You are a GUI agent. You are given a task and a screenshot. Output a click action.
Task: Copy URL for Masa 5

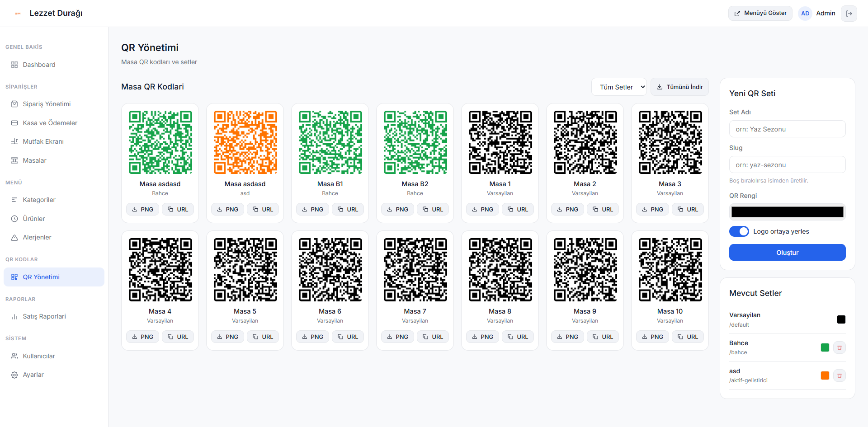click(263, 337)
